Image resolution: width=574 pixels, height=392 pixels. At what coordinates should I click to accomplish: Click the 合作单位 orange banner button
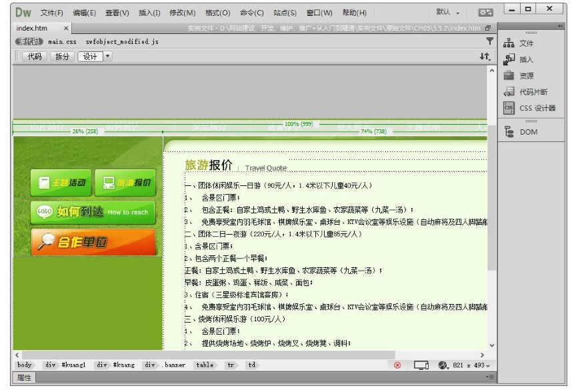[x=93, y=242]
